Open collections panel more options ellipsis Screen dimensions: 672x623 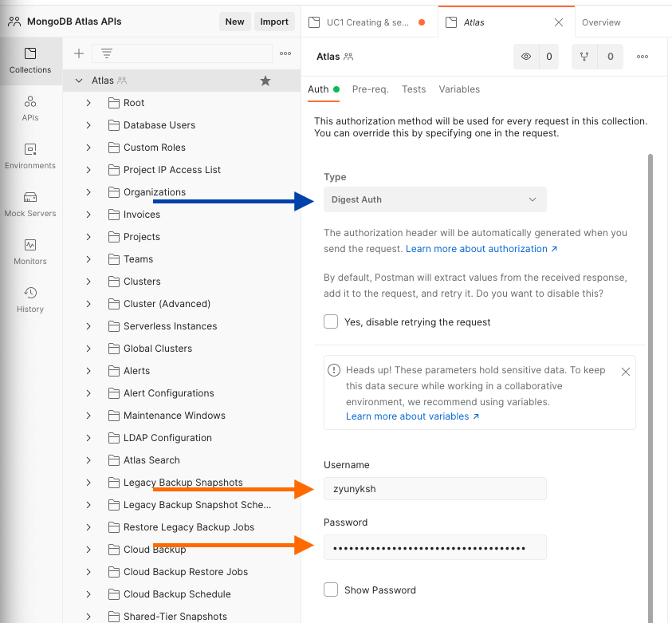(285, 53)
